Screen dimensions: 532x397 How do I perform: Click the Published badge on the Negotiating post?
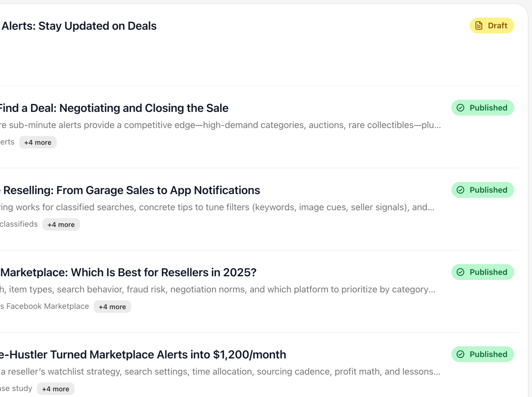click(x=482, y=108)
